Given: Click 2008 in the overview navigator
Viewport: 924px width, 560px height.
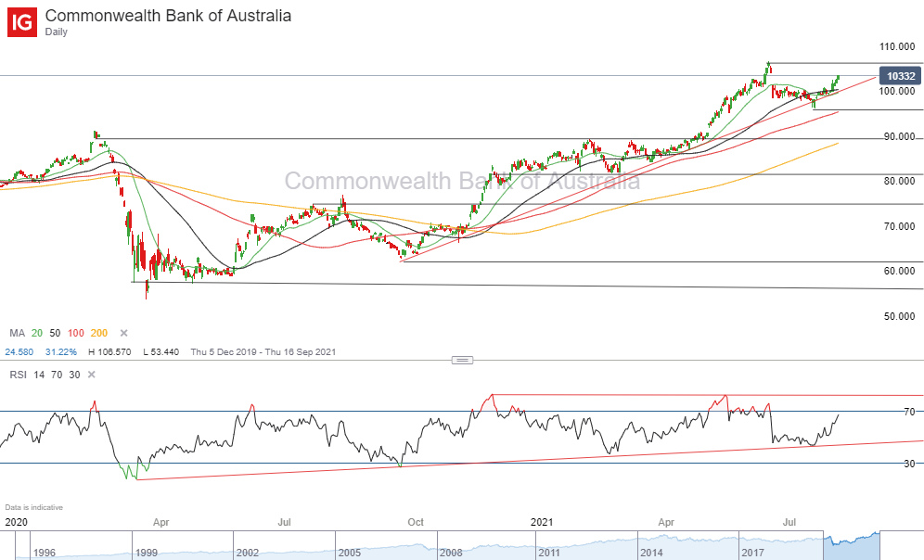Looking at the screenshot, I should click(x=451, y=553).
